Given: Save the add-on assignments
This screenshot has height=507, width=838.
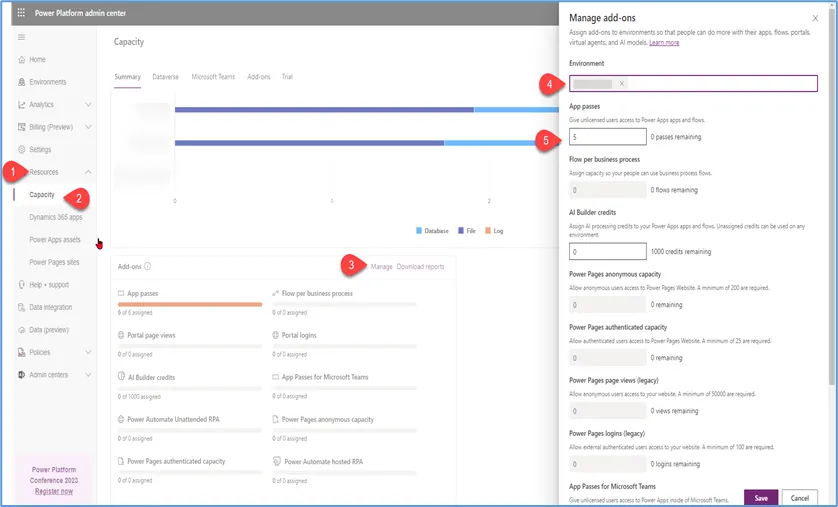Looking at the screenshot, I should 761,497.
